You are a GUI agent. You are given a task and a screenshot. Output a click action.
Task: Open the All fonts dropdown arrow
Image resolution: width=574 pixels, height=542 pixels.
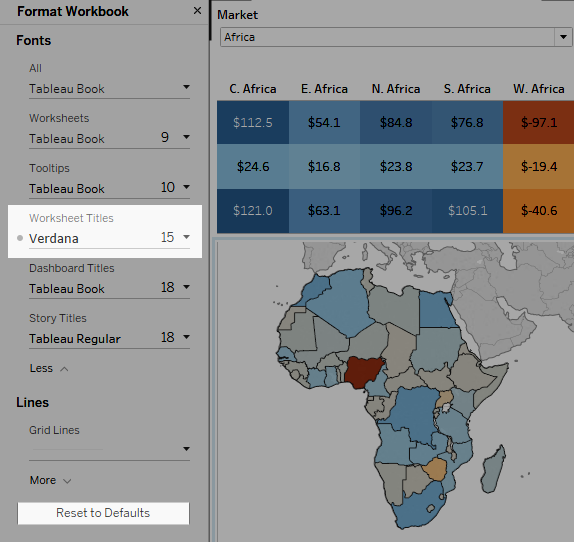(186, 87)
